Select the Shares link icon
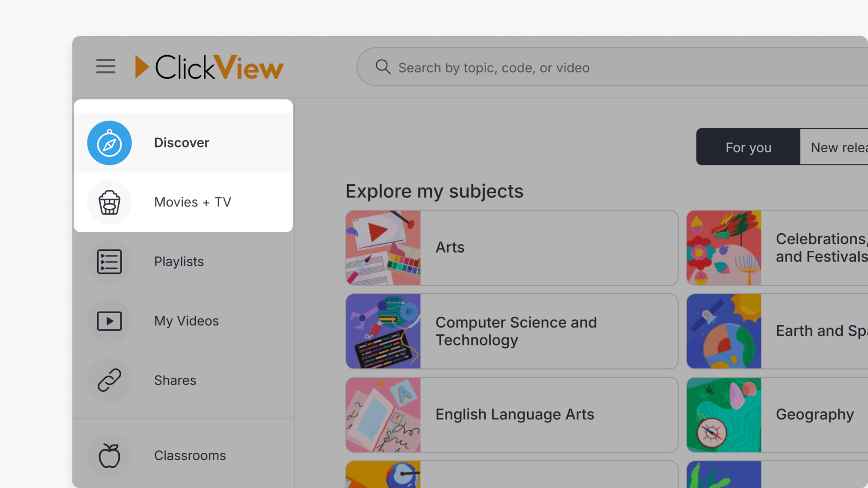 coord(109,380)
